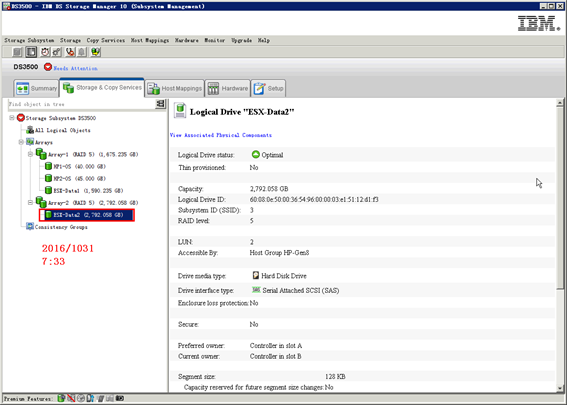This screenshot has width=567, height=405.
Task: Click the Hard Disk Drive media icon
Action: point(256,276)
